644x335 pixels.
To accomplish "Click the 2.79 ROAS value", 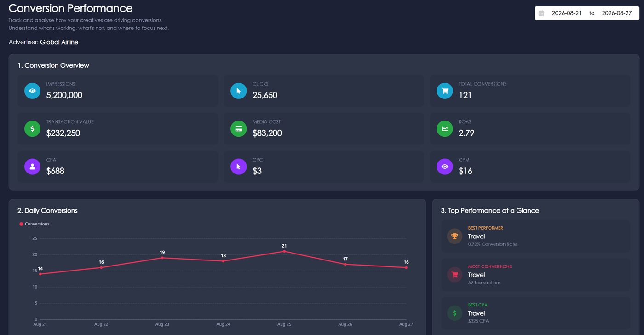I will 466,133.
